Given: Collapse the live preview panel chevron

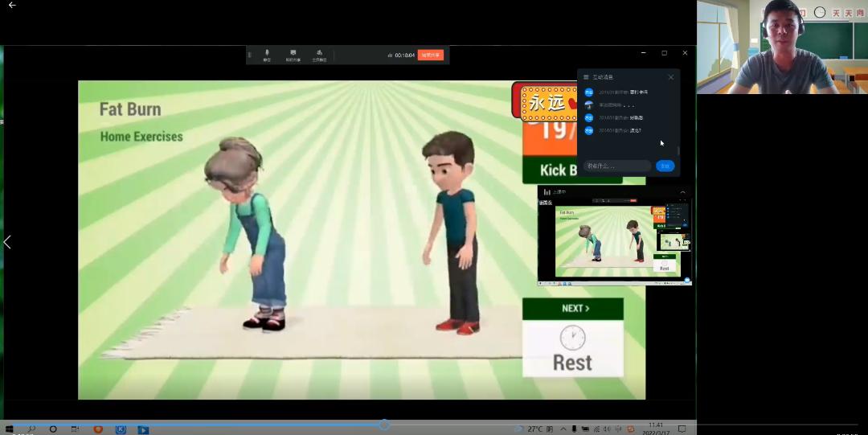Looking at the screenshot, I should click(x=682, y=192).
